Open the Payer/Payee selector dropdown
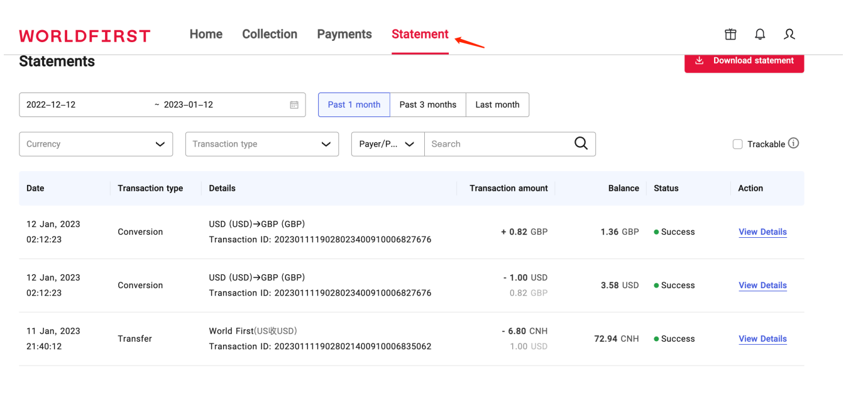This screenshot has width=868, height=409. point(387,144)
